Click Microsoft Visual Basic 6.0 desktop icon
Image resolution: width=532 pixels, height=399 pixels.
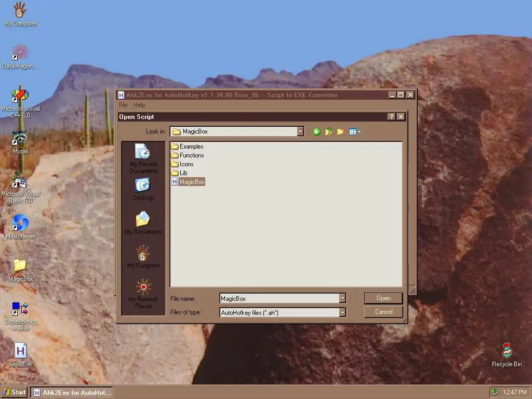[20, 188]
